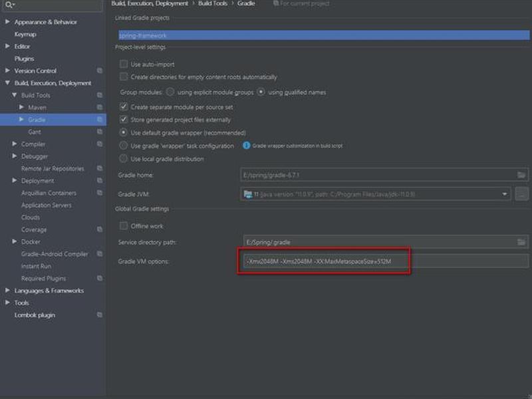Screen dimensions: 532x399
Task: Select the using explicit module groups option
Action: click(x=170, y=92)
